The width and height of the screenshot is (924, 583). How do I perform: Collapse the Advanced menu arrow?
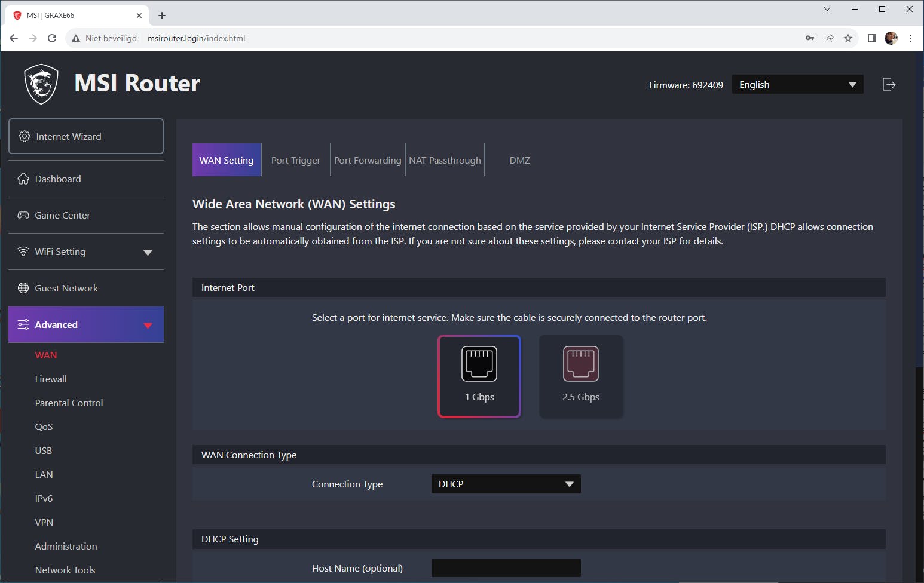148,325
